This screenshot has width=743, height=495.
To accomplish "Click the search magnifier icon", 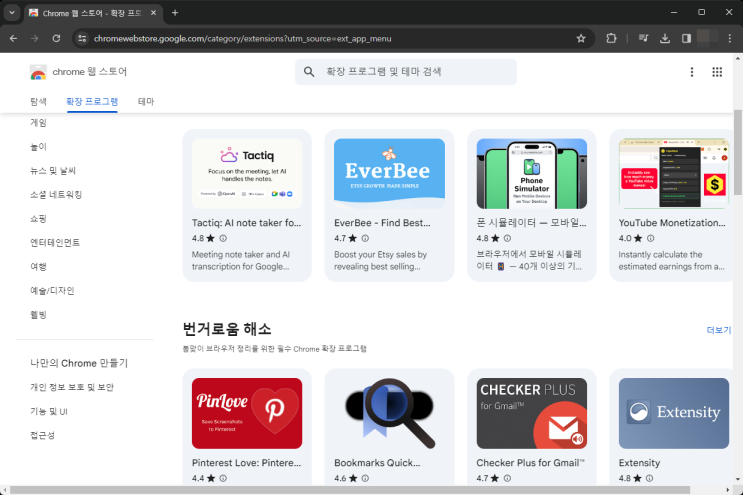I will (309, 72).
